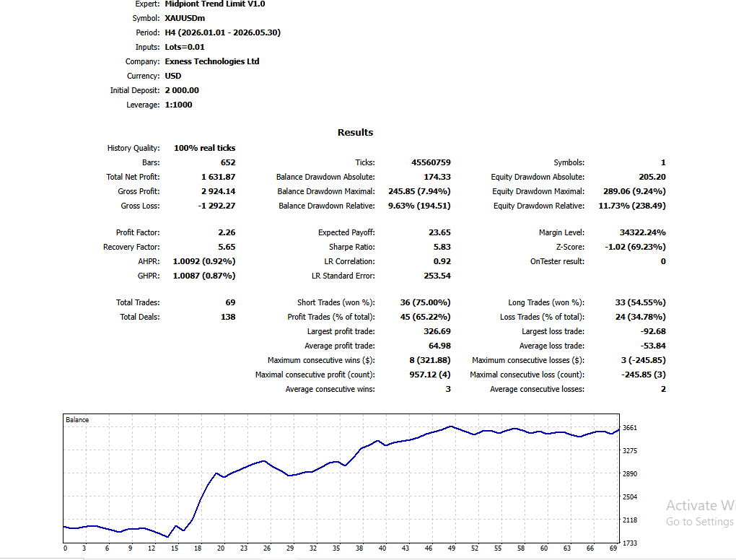Click the initial deposit value 2 000.00

pyautogui.click(x=182, y=90)
